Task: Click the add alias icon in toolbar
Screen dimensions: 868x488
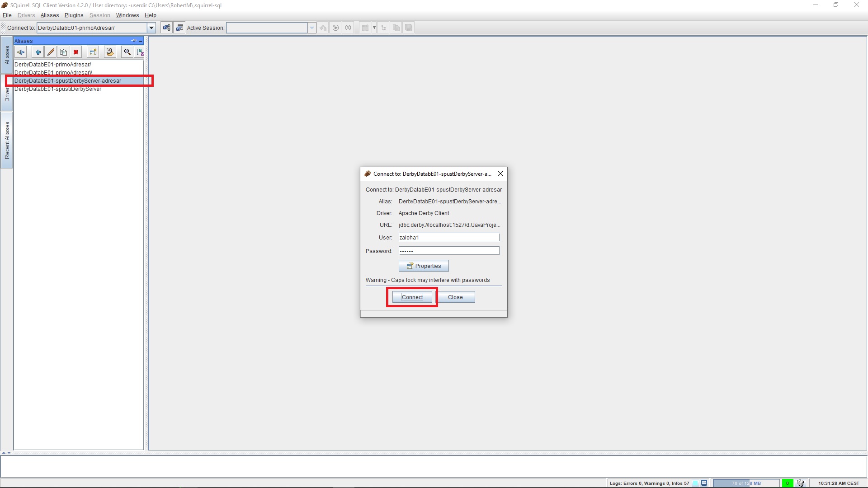Action: click(x=38, y=52)
